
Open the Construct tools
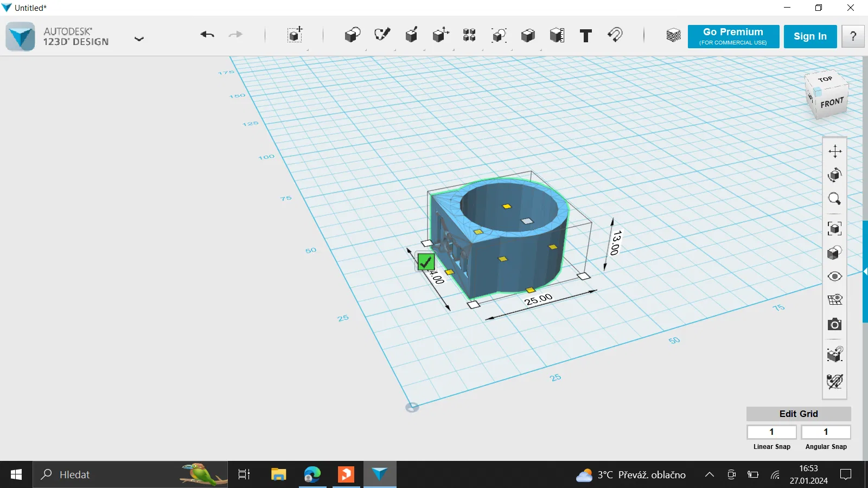tap(411, 36)
